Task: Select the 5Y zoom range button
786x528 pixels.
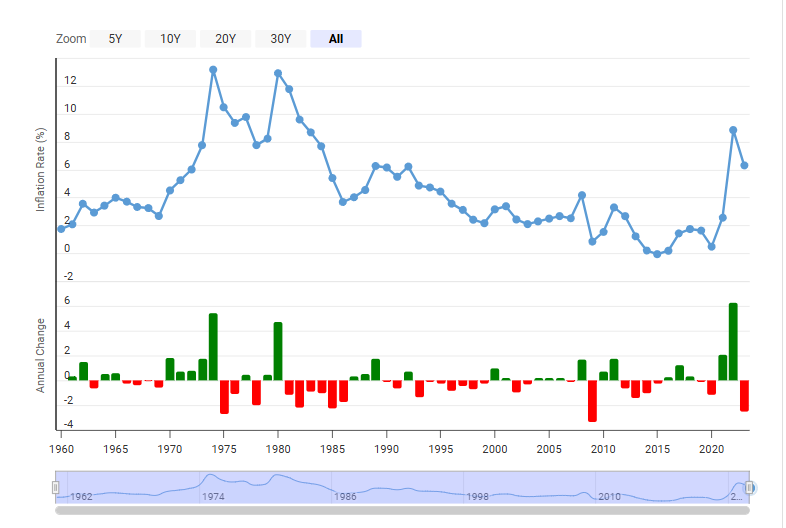Action: (115, 39)
